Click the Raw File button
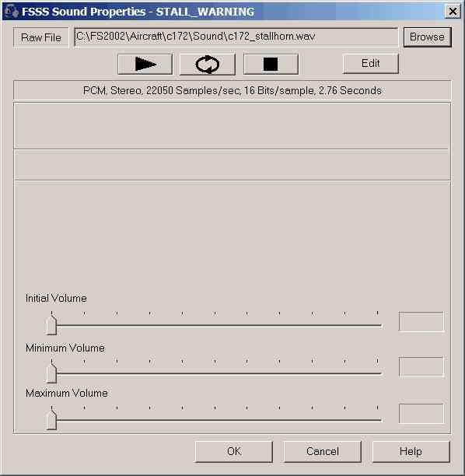 coord(41,37)
